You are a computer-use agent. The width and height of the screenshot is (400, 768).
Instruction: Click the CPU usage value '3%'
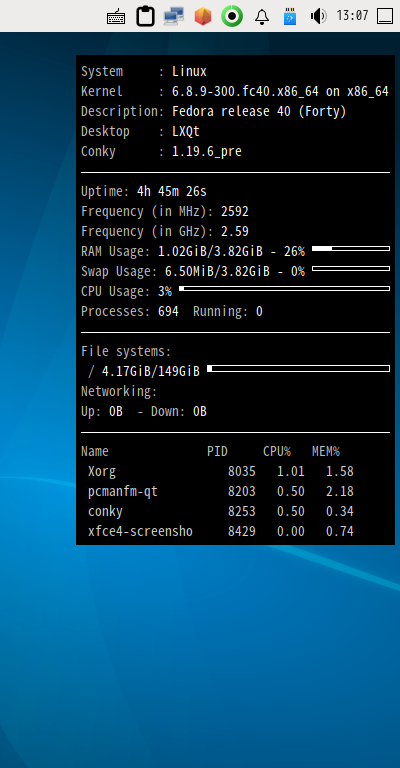165,291
